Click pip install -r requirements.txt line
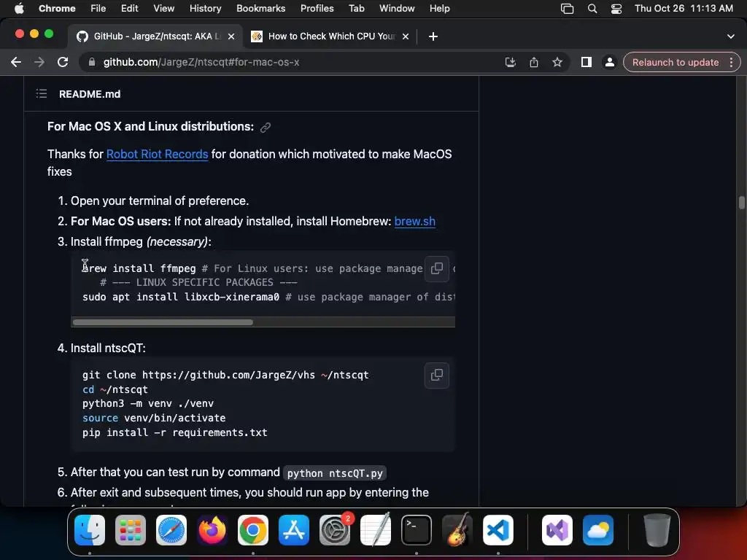Screen dimensions: 747x560 (175, 433)
